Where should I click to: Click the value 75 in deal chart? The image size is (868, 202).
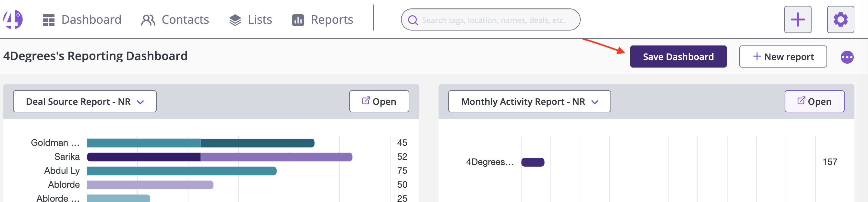(402, 170)
